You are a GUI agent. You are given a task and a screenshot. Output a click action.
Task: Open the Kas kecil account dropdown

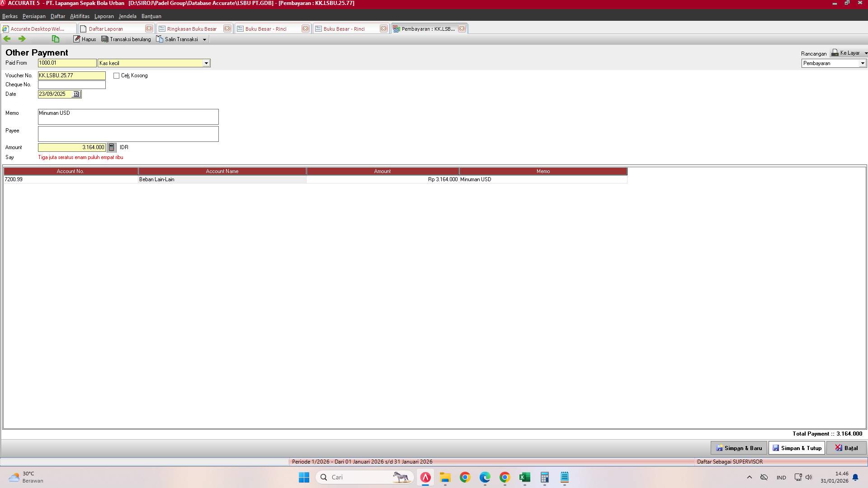pyautogui.click(x=207, y=63)
